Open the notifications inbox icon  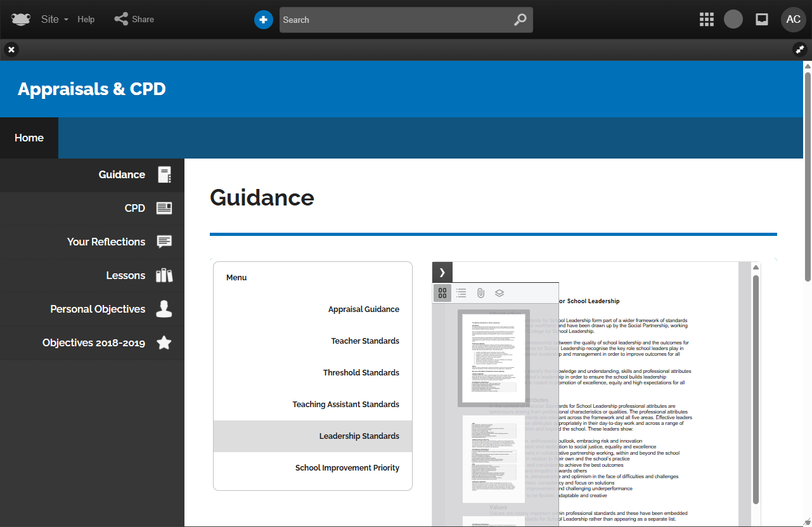tap(762, 20)
